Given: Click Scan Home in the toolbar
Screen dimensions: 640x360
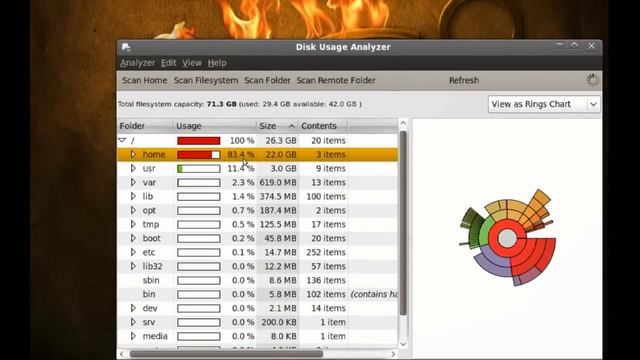Looking at the screenshot, I should (x=144, y=80).
